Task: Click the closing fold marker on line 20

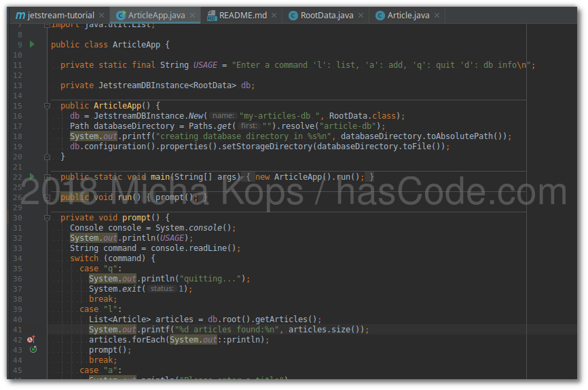Action: click(47, 157)
